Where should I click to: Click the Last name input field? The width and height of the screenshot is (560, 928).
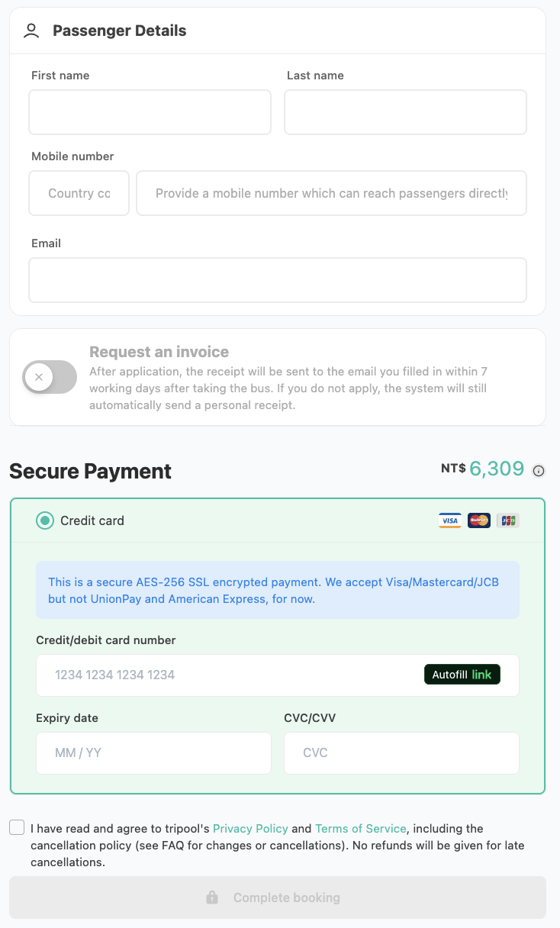[405, 112]
